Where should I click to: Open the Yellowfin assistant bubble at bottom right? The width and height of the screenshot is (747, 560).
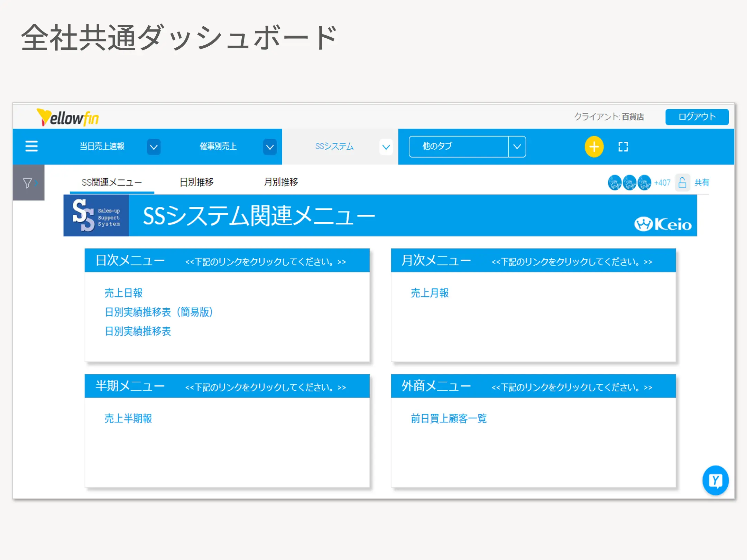[716, 480]
